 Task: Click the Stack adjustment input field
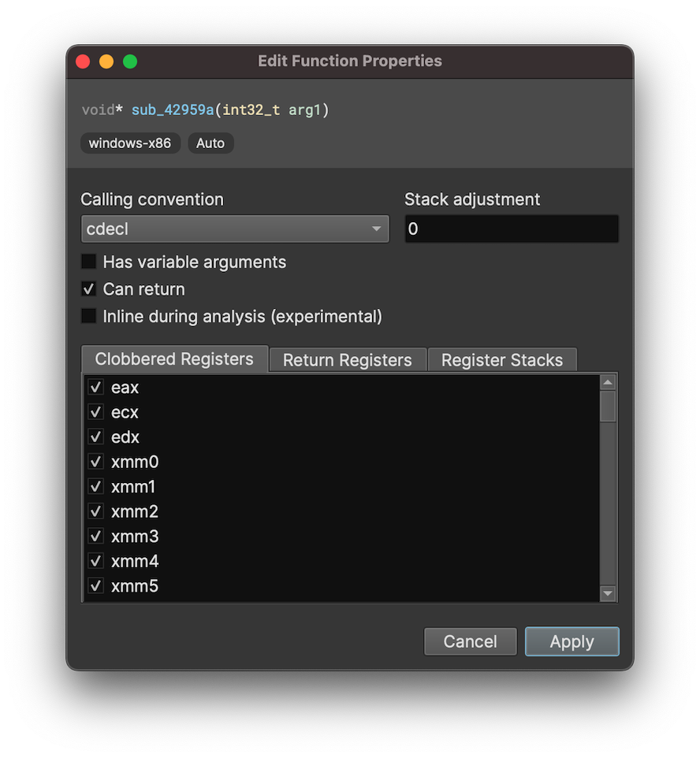click(x=511, y=229)
